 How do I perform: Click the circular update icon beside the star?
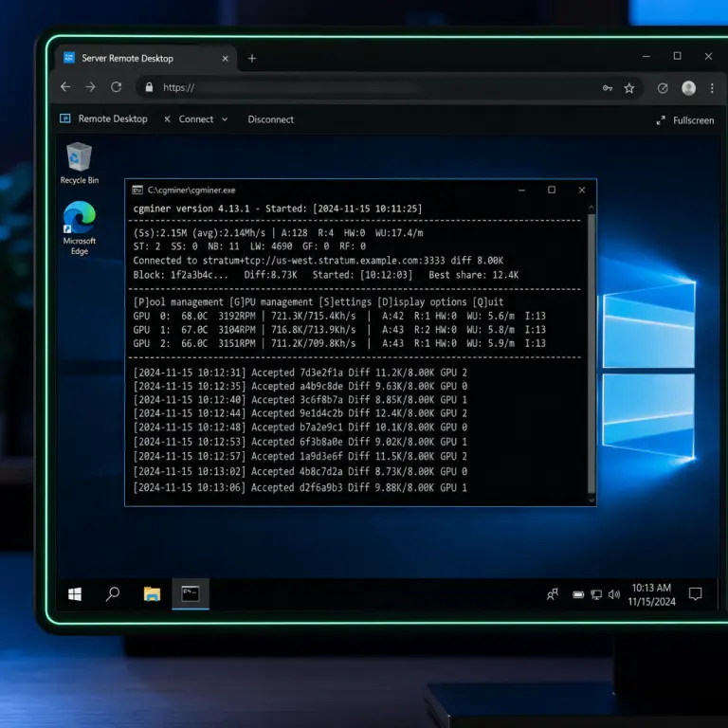[663, 88]
